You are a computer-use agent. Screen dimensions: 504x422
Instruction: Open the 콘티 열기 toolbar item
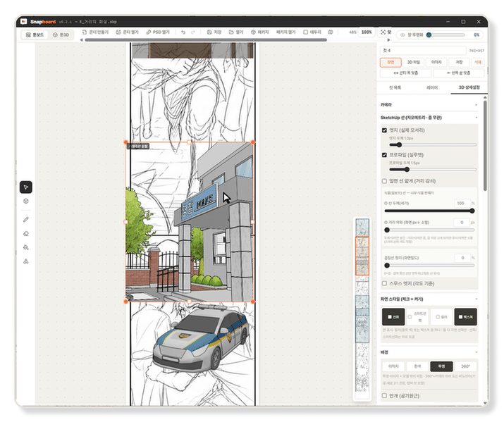(x=128, y=32)
